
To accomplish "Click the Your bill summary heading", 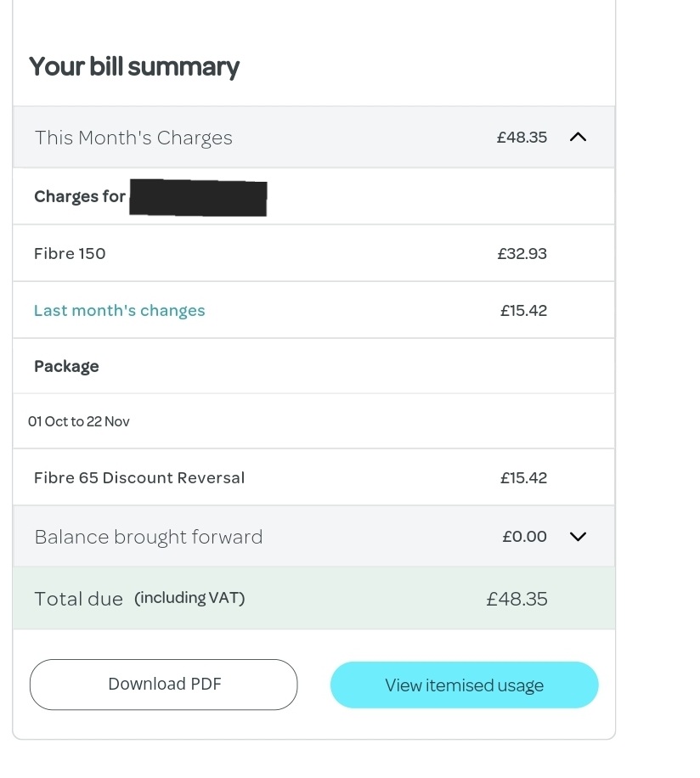I will coord(133,66).
